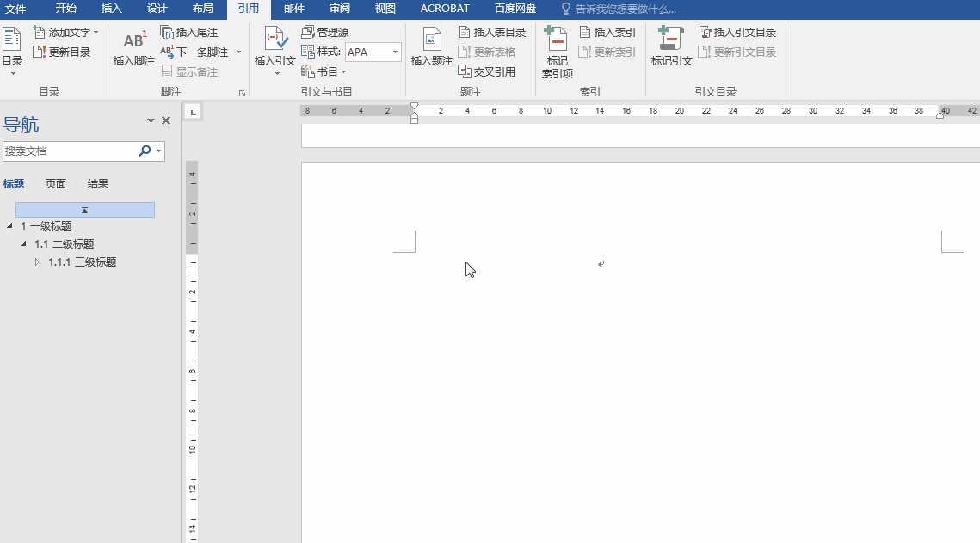This screenshot has height=543, width=980.
Task: Open 交叉引用 cross-reference
Action: (x=487, y=72)
